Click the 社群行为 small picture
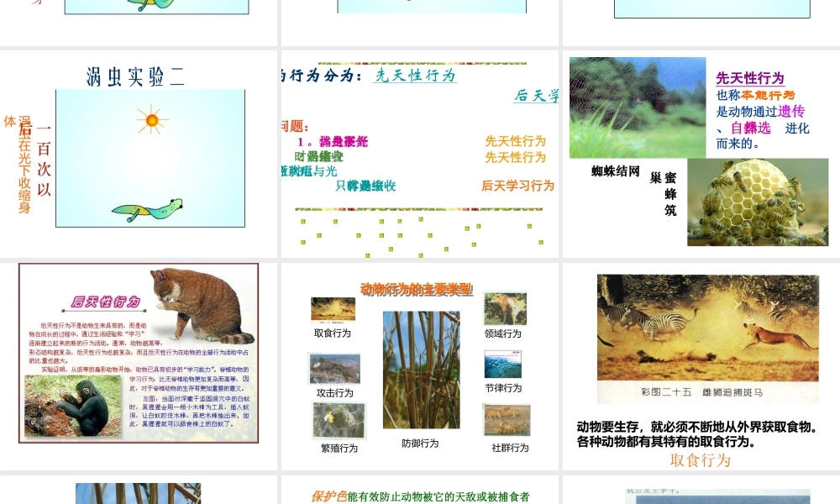The width and height of the screenshot is (840, 504). pyautogui.click(x=507, y=421)
